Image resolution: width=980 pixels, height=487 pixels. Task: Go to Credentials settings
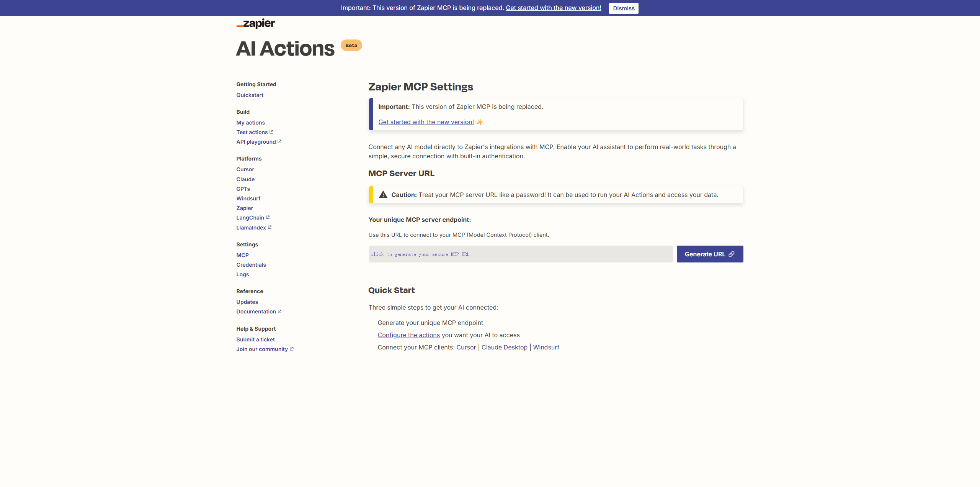(251, 265)
